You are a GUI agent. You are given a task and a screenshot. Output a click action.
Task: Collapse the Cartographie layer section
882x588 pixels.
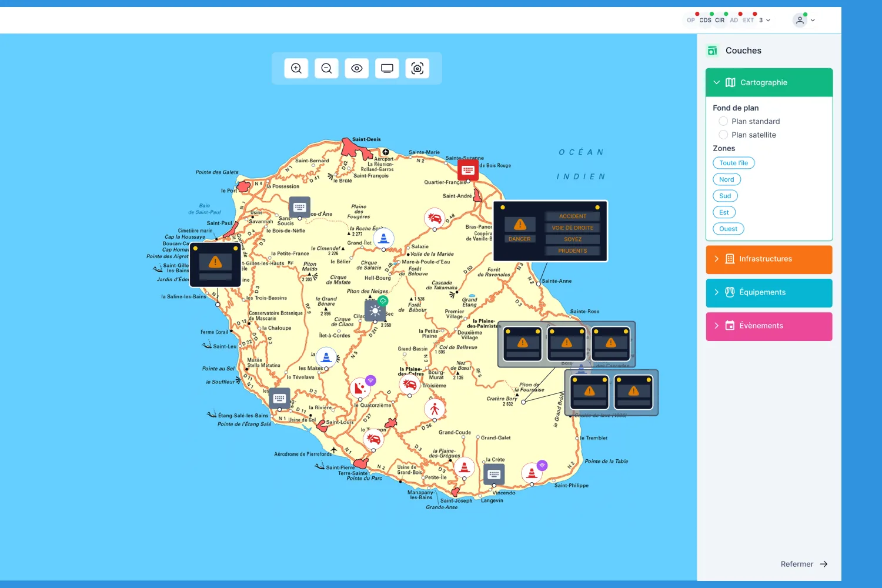click(769, 82)
